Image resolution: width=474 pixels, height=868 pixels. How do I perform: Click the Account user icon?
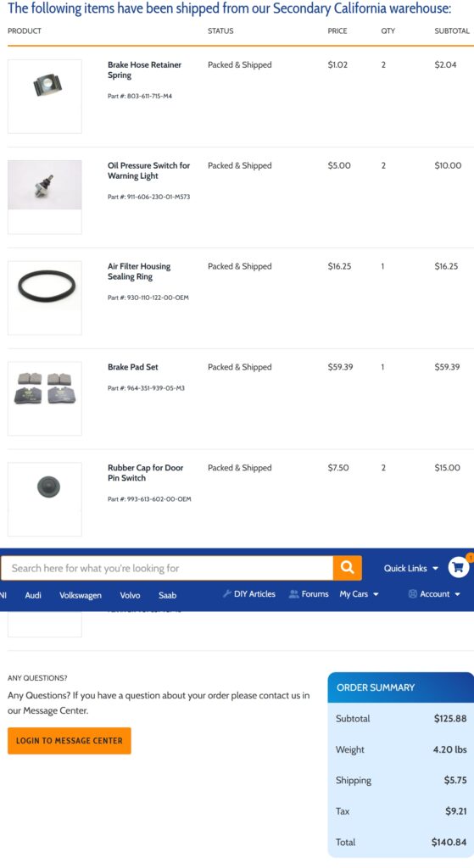point(413,594)
